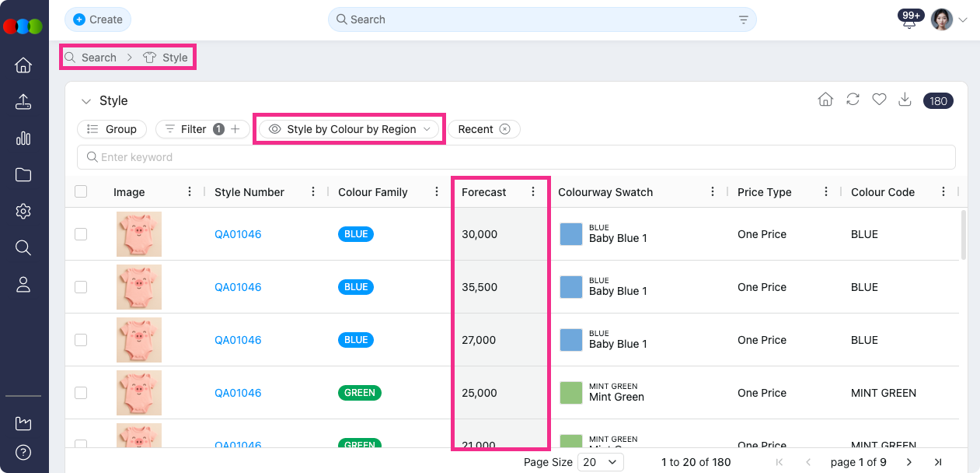Collapse the Style section chevron
The height and width of the screenshot is (473, 980).
[86, 101]
